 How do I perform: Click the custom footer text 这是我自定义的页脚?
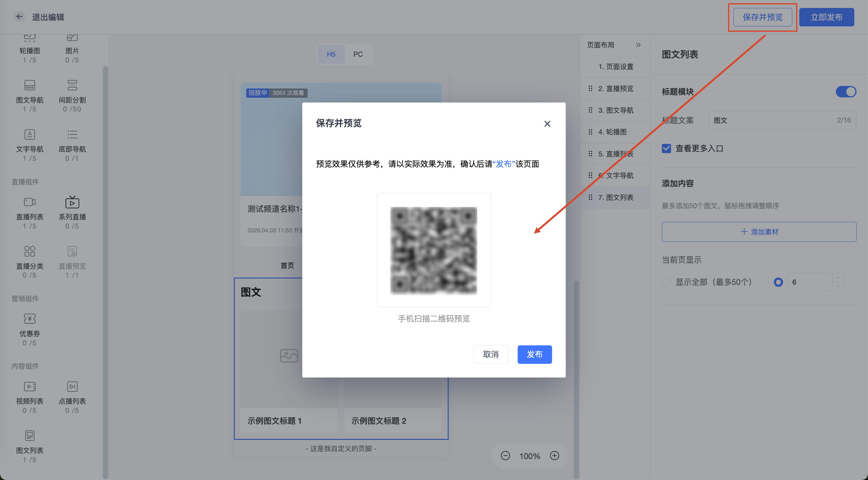(341, 448)
